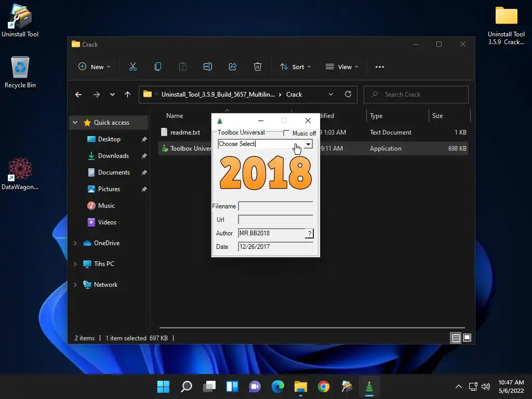Switch to details view icon in the status bar
The width and height of the screenshot is (532, 399).
point(456,338)
